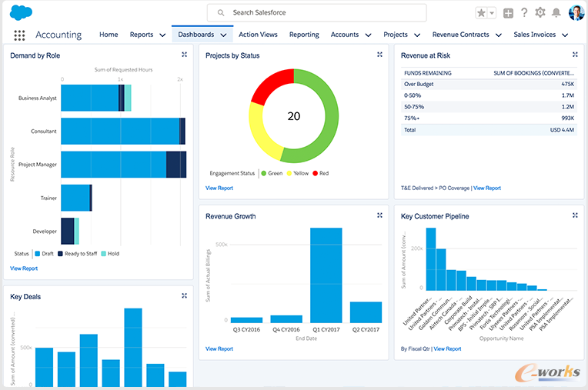Viewport: 588px width, 390px height.
Task: Open the Accounts tab
Action: 345,35
